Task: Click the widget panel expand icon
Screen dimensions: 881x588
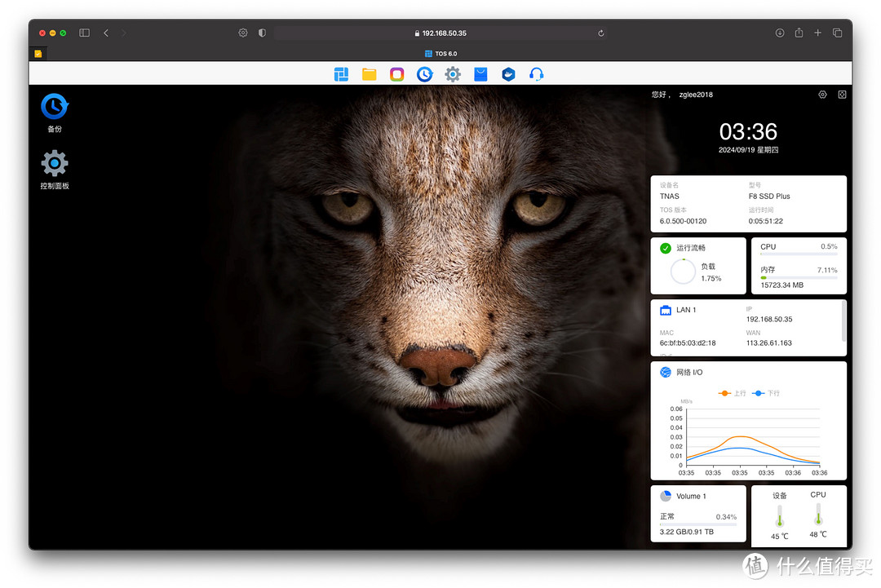Action: (842, 95)
